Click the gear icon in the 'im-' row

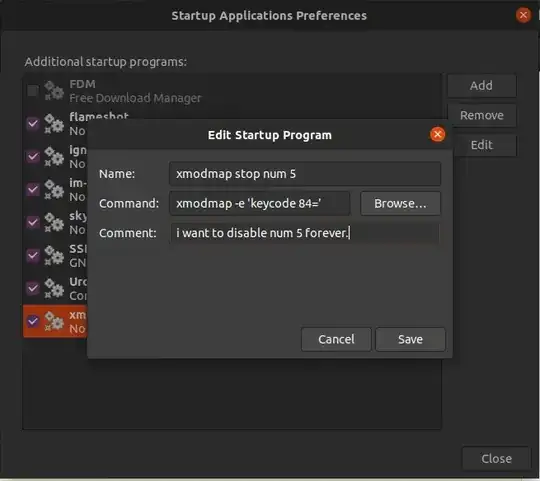point(54,189)
